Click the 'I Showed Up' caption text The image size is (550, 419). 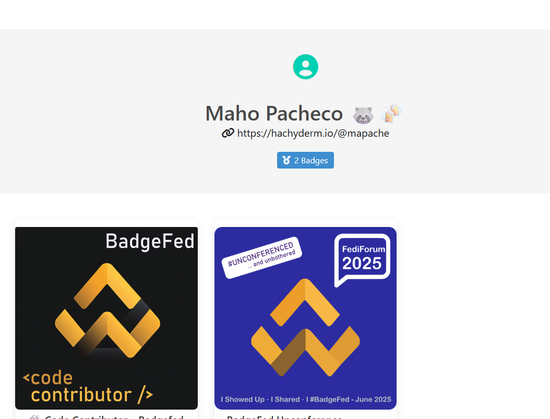tap(243, 399)
